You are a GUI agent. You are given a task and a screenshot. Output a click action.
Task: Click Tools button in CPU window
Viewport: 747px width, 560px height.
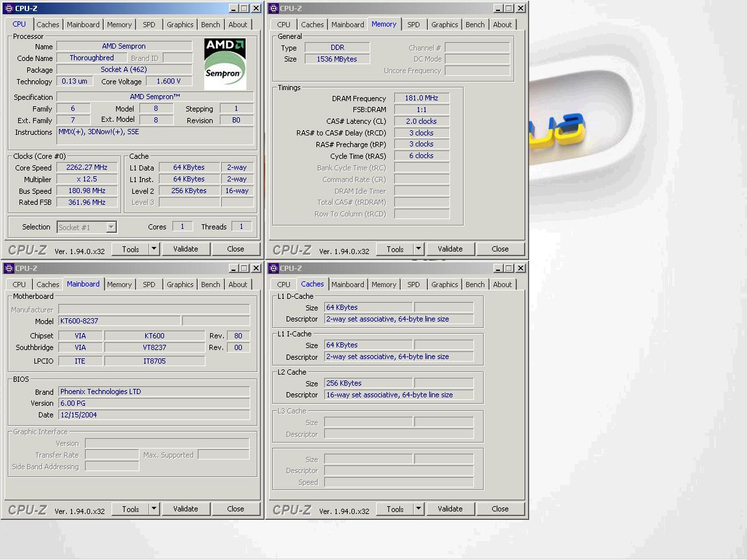click(130, 249)
